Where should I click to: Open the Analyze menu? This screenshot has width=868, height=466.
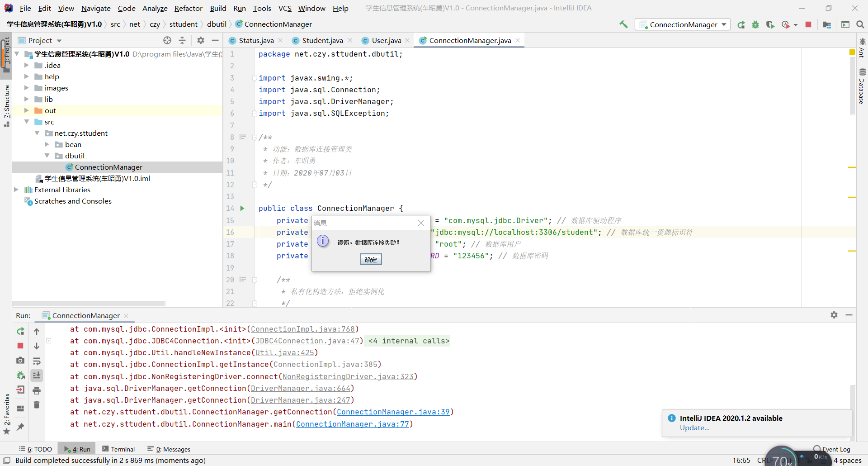(x=155, y=8)
